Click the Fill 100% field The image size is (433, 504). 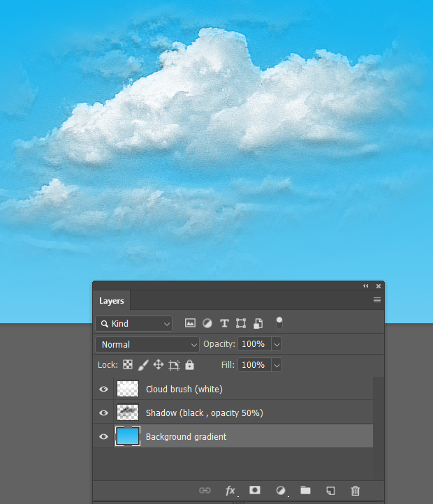(x=254, y=365)
